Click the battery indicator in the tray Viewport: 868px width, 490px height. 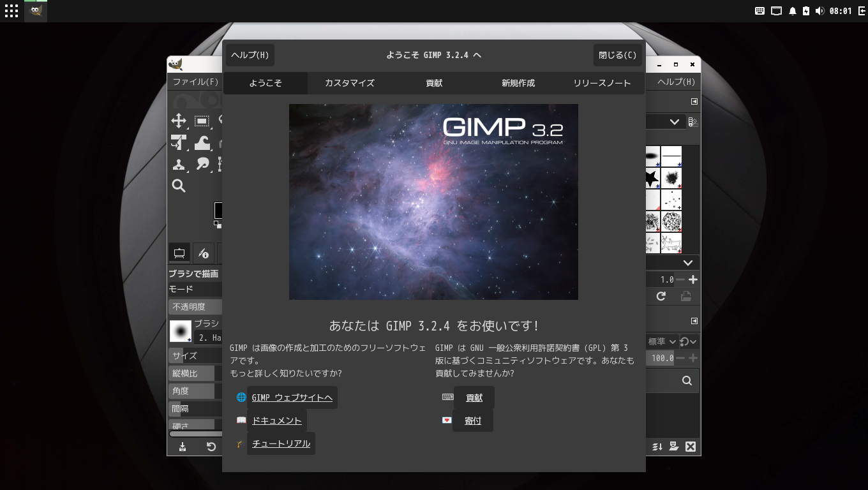[x=806, y=11]
